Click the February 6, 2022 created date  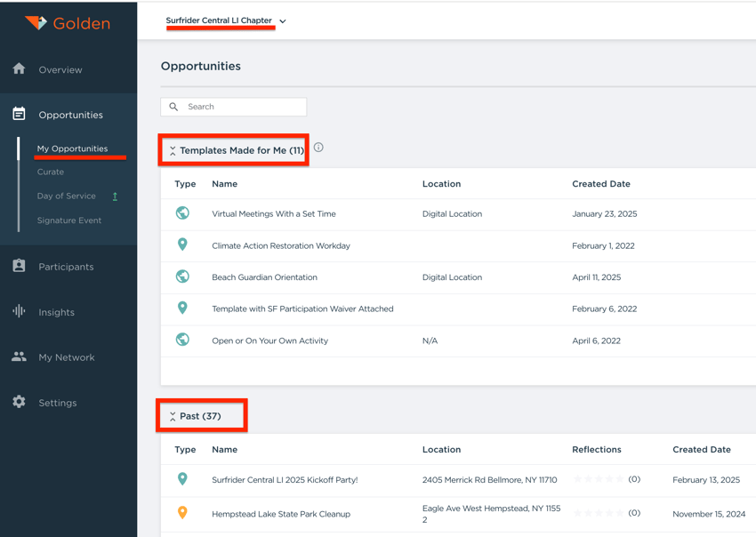tap(605, 309)
